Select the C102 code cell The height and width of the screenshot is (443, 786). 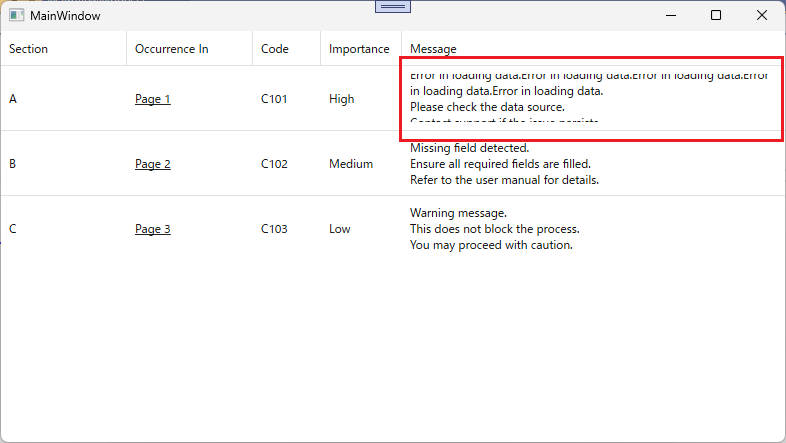pos(274,164)
